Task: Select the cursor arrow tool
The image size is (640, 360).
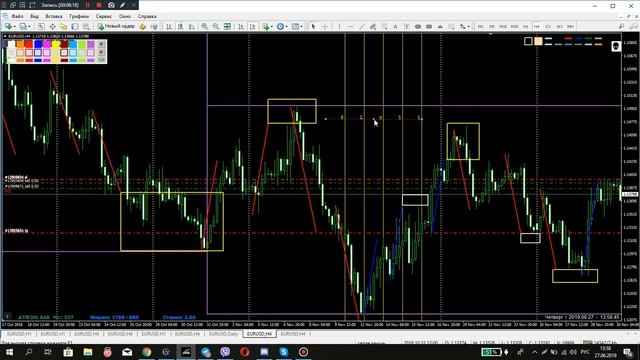Action: (313, 26)
